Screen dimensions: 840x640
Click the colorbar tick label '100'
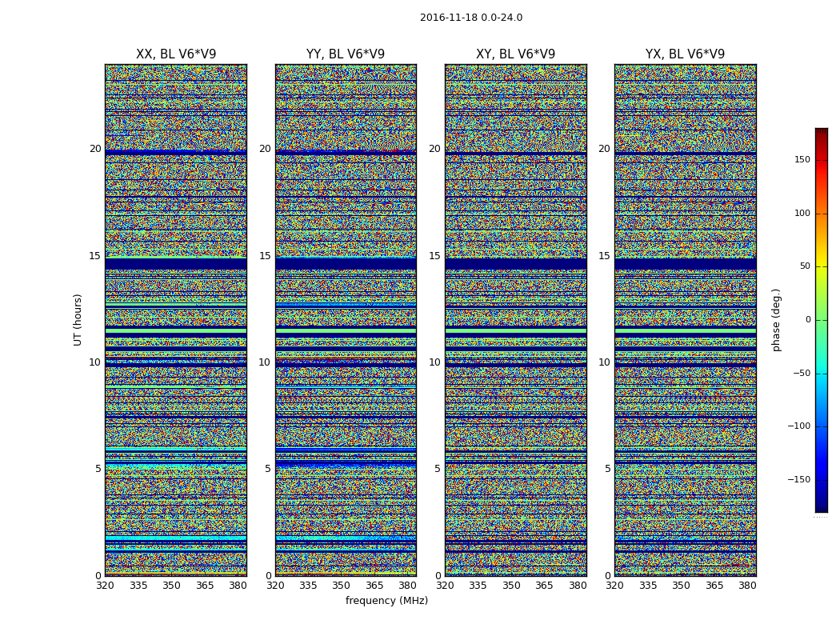(x=802, y=213)
